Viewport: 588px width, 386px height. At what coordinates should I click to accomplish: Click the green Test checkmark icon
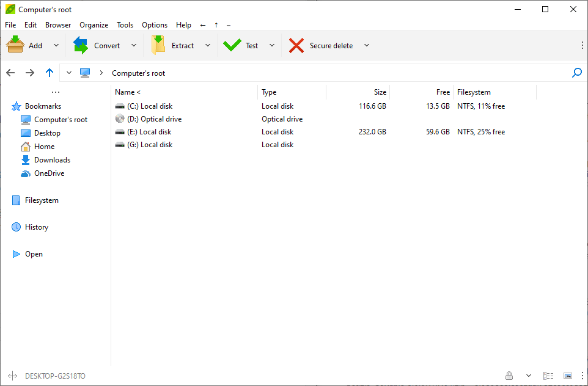click(x=232, y=45)
